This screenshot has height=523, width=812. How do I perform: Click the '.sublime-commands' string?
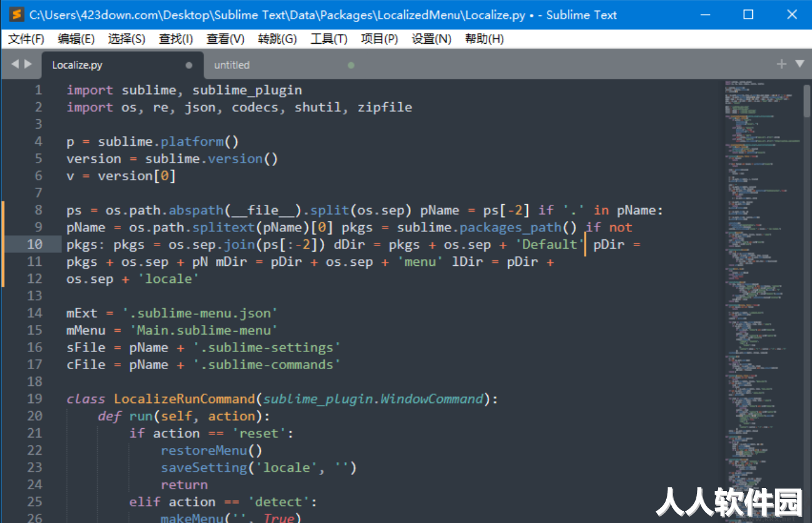(x=267, y=365)
